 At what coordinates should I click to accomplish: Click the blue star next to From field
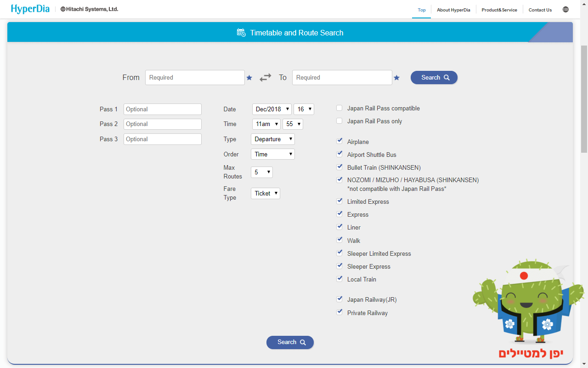(249, 78)
